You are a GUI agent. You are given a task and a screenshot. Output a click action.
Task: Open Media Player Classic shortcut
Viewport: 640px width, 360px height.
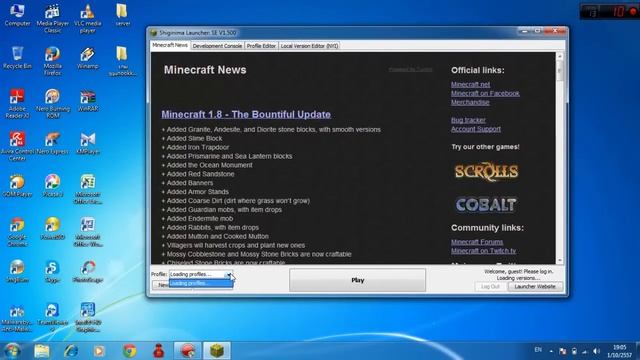pyautogui.click(x=52, y=18)
